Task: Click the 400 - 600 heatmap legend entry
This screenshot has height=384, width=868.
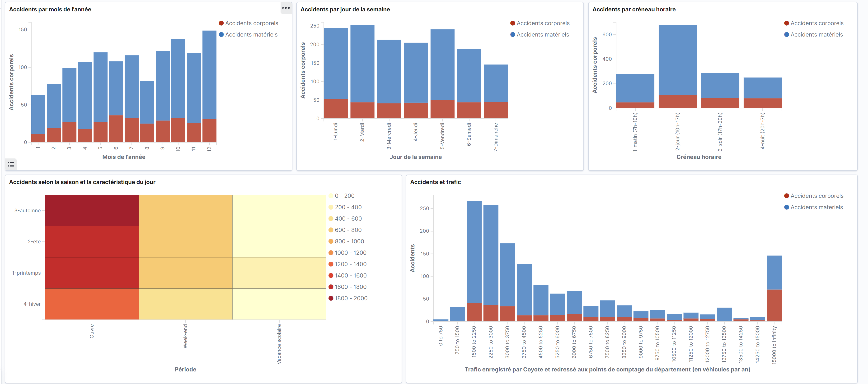Action: pos(345,219)
